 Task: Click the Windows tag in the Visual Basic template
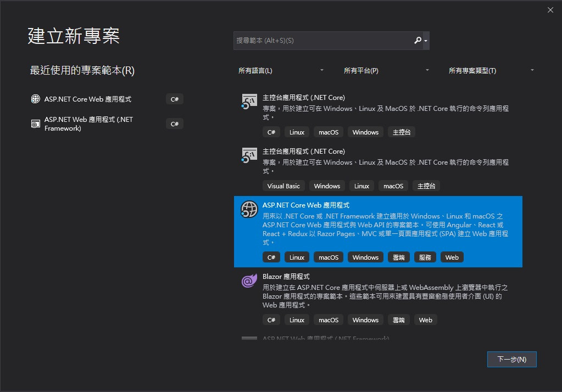[327, 186]
